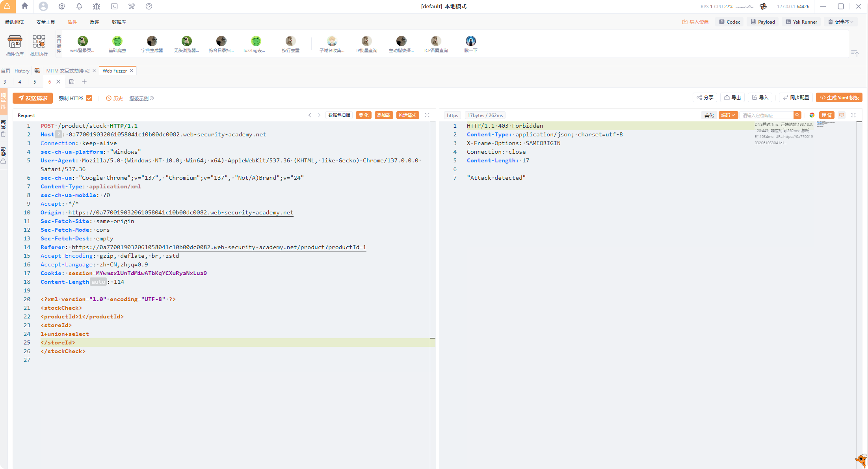Click the search icon next to response locator field
Image resolution: width=868 pixels, height=469 pixels.
tap(797, 115)
